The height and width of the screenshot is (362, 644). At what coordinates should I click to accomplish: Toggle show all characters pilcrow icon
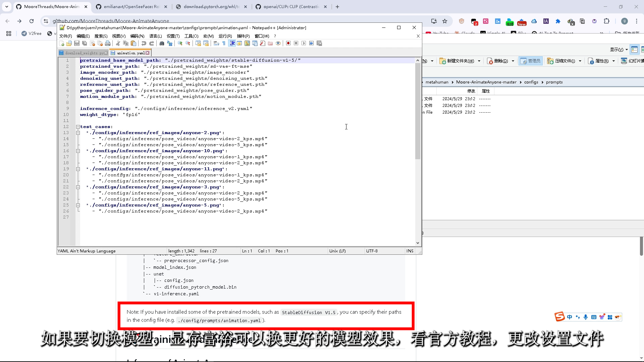coord(224,43)
